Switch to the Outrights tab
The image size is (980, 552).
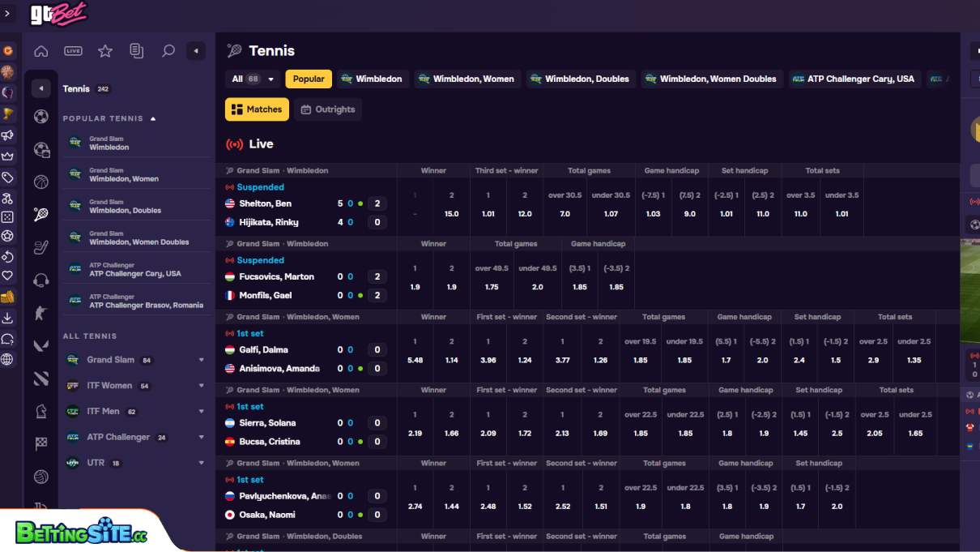[327, 109]
